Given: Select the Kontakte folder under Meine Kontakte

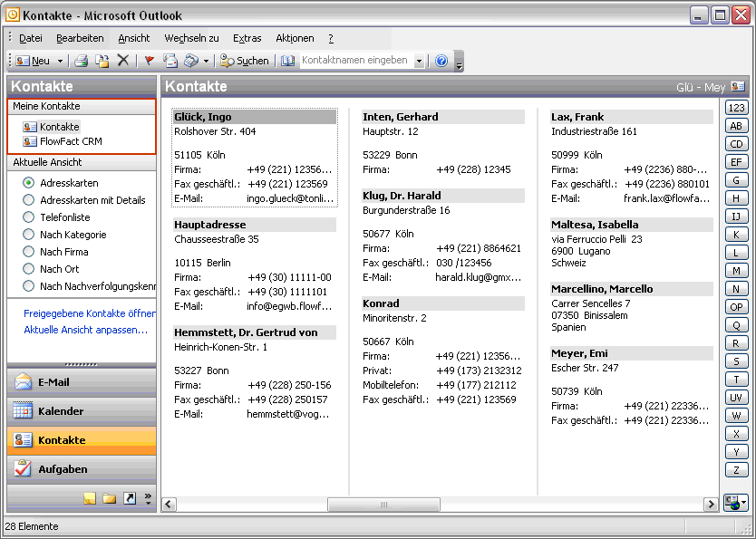Looking at the screenshot, I should tap(51, 127).
